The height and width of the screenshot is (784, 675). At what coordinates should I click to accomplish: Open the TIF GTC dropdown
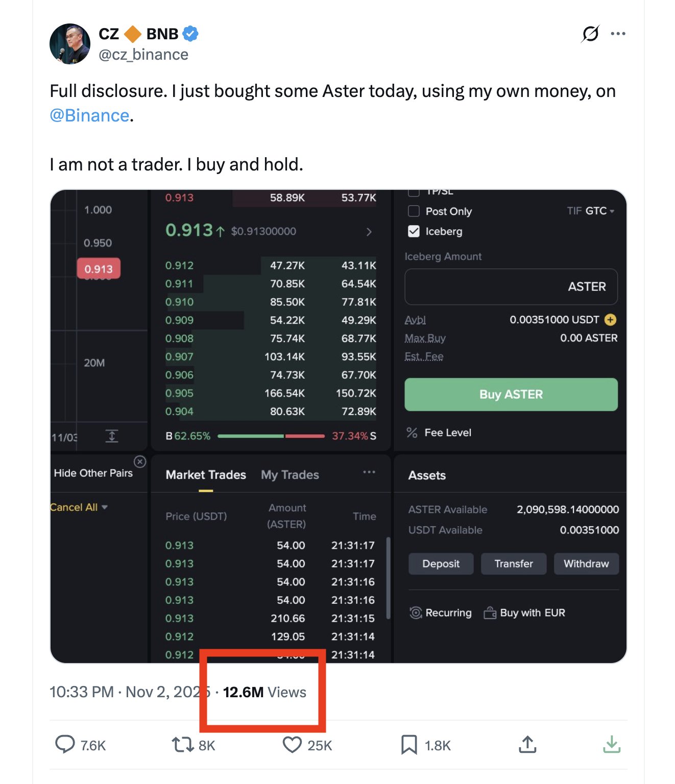[x=591, y=211]
